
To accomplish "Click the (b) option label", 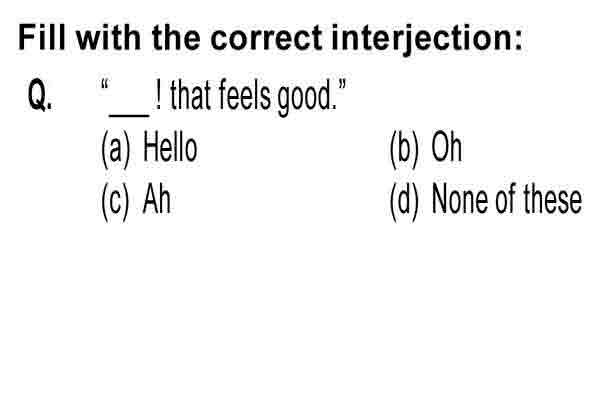I will coord(404,149).
